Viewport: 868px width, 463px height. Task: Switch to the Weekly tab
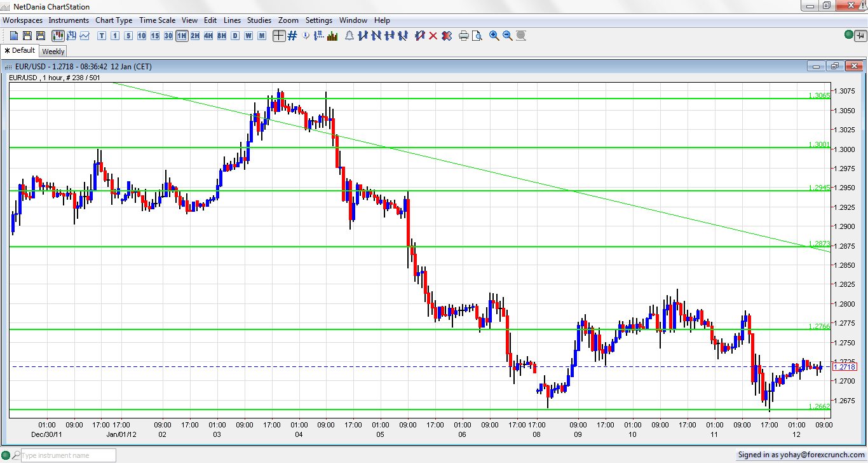click(53, 52)
